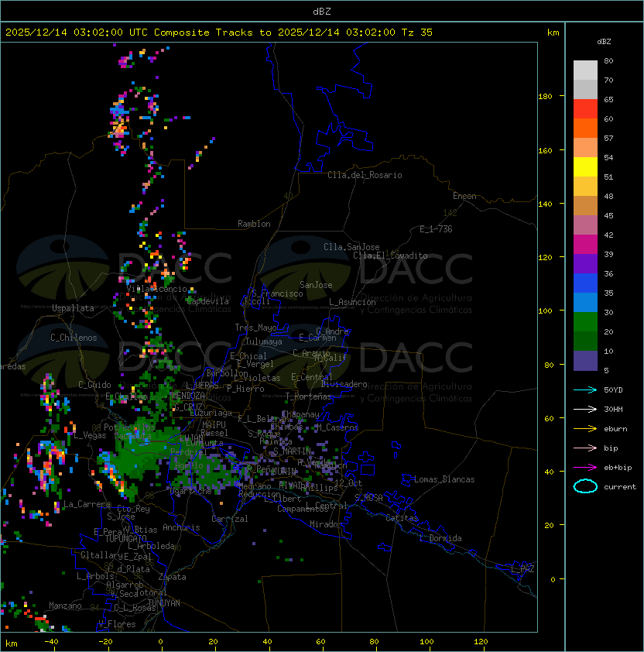Click the white 30HM arrow in legend
Screen dimensions: 644x652
pyautogui.click(x=585, y=409)
